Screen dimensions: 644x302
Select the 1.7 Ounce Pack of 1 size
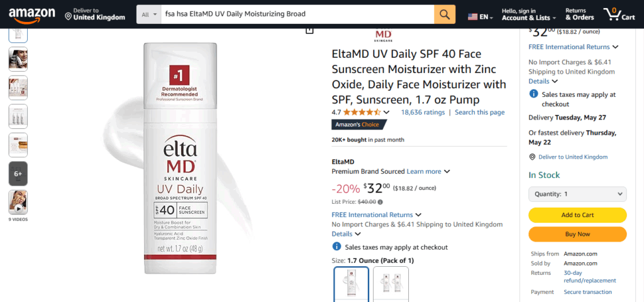pos(351,284)
